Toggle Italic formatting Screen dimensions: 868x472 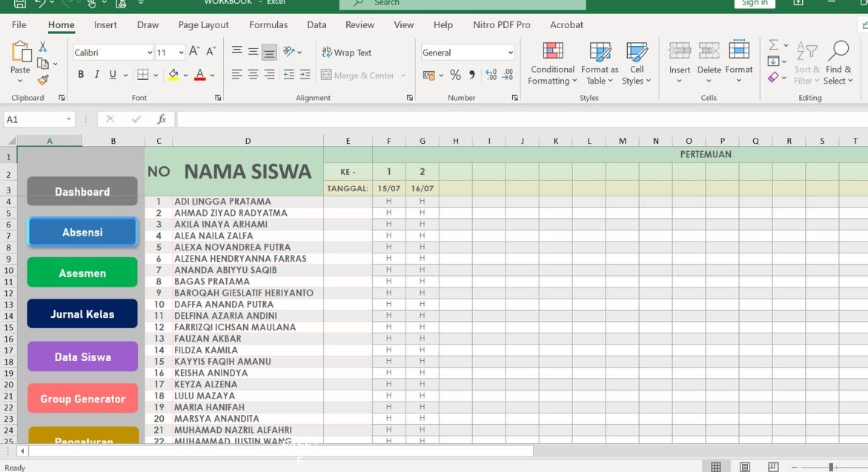point(97,75)
